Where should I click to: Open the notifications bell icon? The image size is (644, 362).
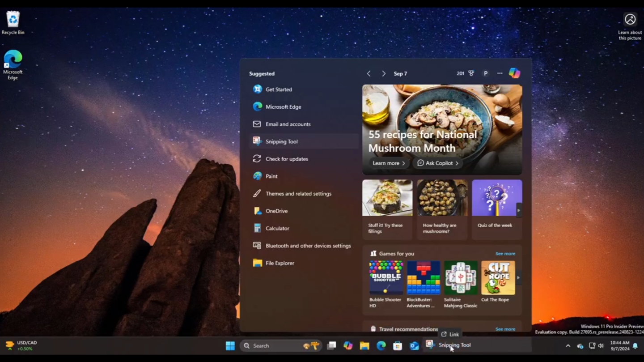pos(635,346)
